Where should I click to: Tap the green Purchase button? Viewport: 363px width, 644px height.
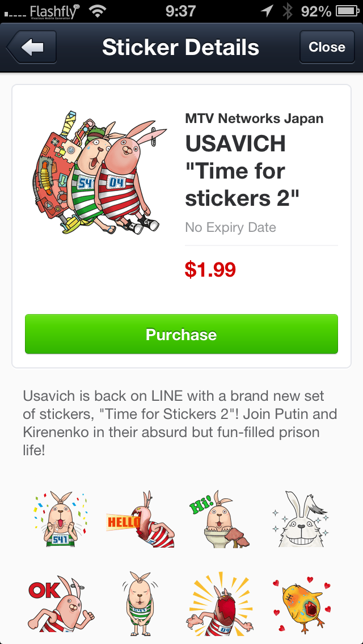[x=181, y=334]
